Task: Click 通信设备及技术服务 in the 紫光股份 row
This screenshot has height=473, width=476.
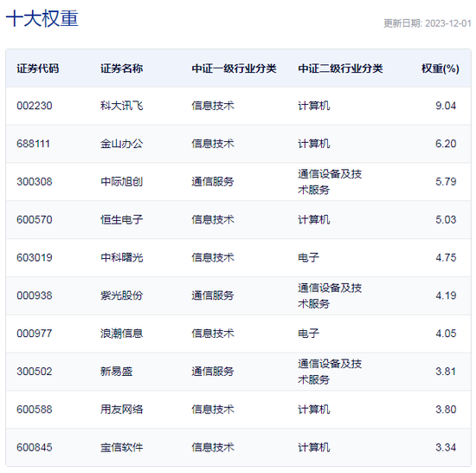Action: tap(330, 295)
